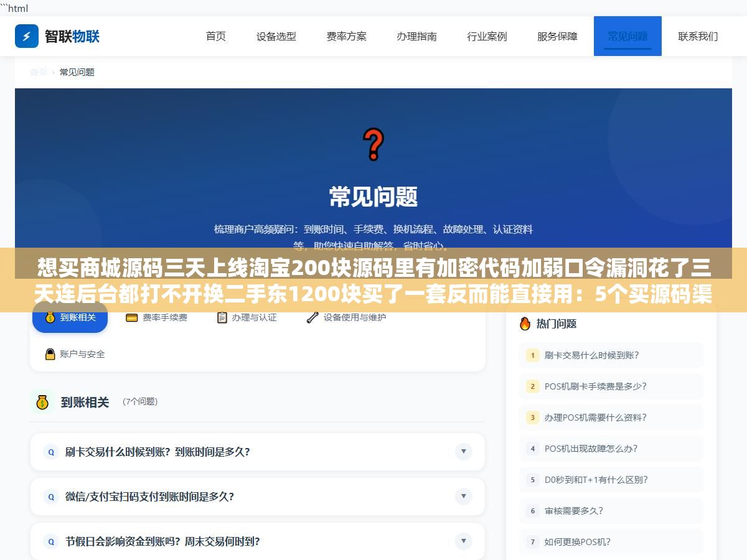Open the 费率方案 menu item
747x560 pixels.
[x=347, y=36]
